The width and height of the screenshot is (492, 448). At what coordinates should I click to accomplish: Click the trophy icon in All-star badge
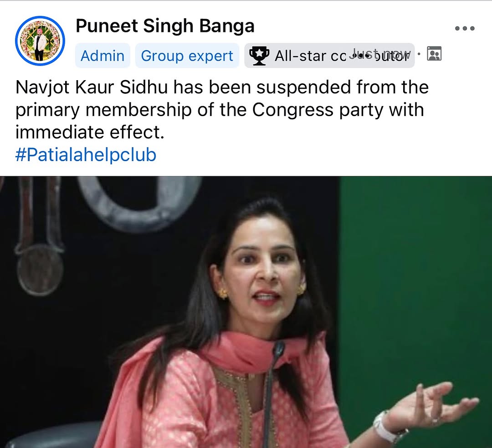click(259, 56)
